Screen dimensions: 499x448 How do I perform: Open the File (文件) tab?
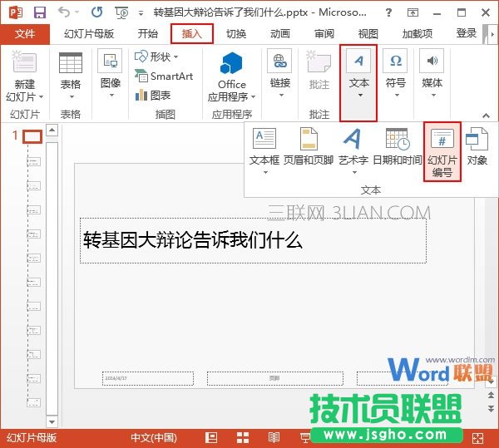(x=25, y=34)
